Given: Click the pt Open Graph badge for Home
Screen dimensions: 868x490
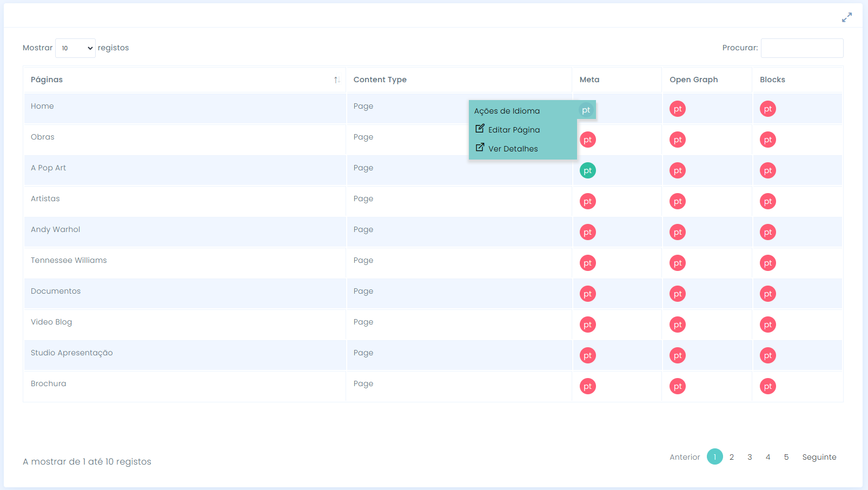Looking at the screenshot, I should (677, 109).
